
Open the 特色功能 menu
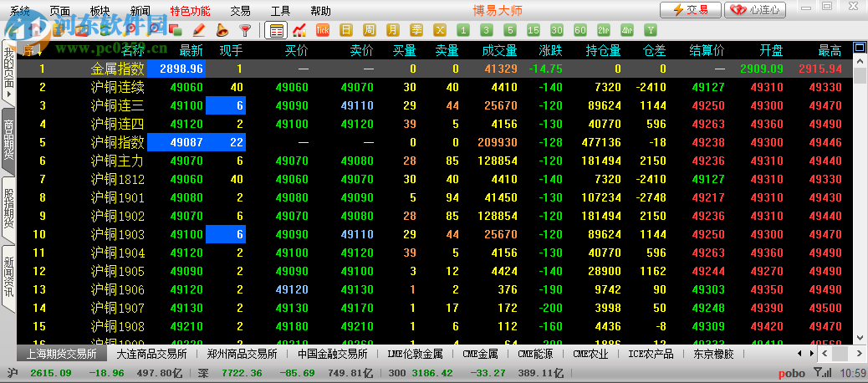190,11
